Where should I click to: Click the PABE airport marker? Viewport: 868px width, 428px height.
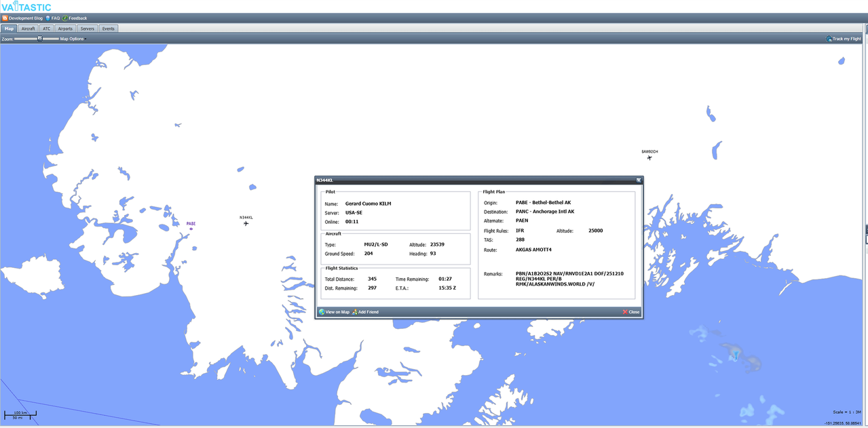191,229
